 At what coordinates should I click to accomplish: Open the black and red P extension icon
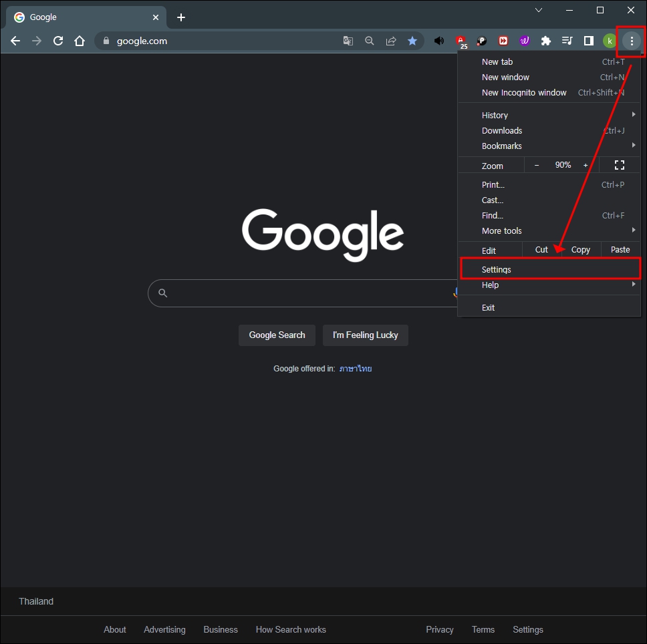pyautogui.click(x=481, y=41)
